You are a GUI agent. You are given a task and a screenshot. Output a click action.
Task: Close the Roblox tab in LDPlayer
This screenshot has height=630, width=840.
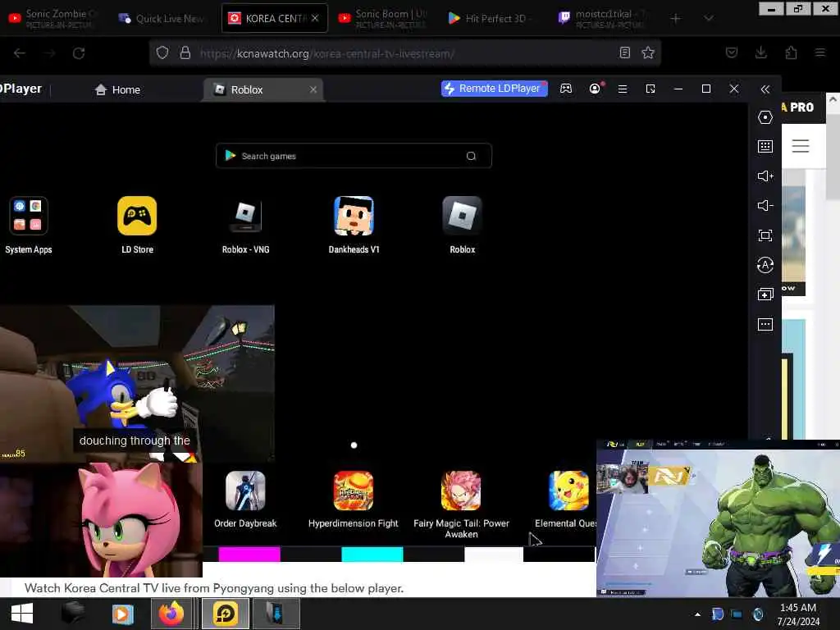pyautogui.click(x=313, y=90)
